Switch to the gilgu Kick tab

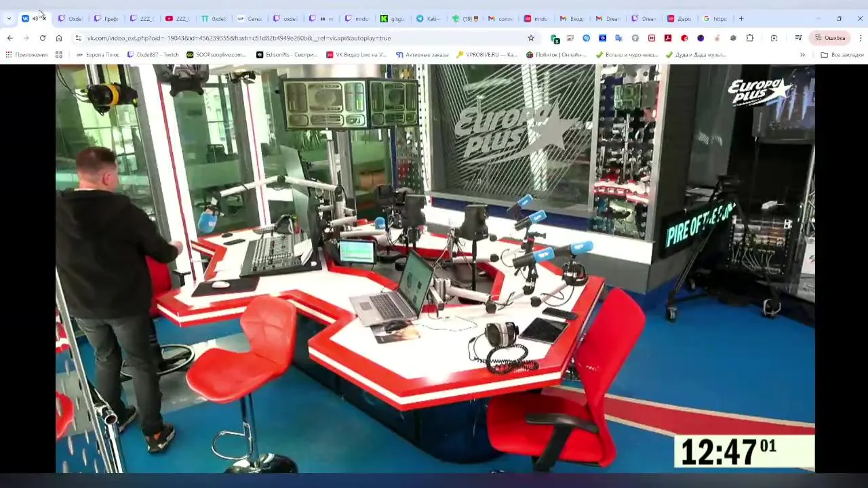coord(393,19)
